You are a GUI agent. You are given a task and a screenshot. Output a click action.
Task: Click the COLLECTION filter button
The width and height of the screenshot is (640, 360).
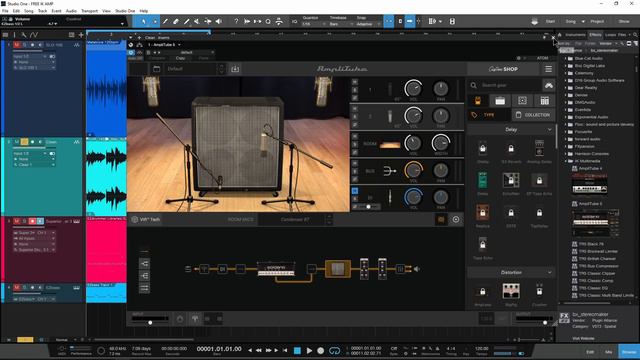click(533, 115)
